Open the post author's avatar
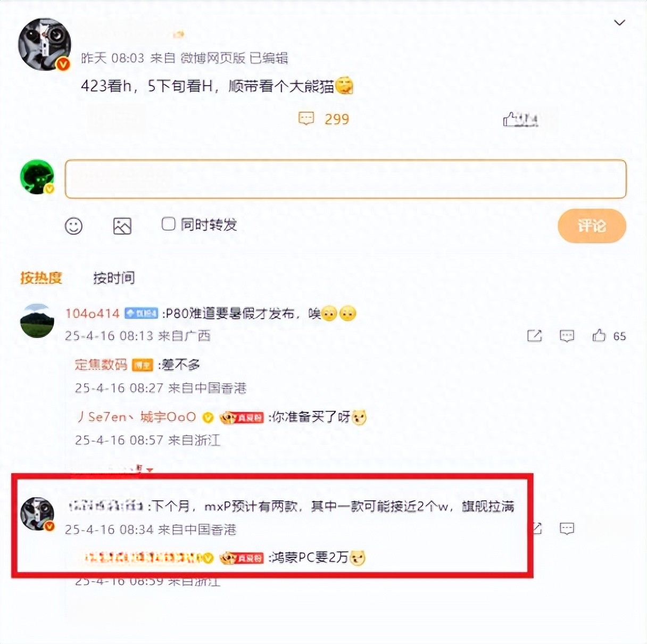The image size is (647, 644). [45, 44]
